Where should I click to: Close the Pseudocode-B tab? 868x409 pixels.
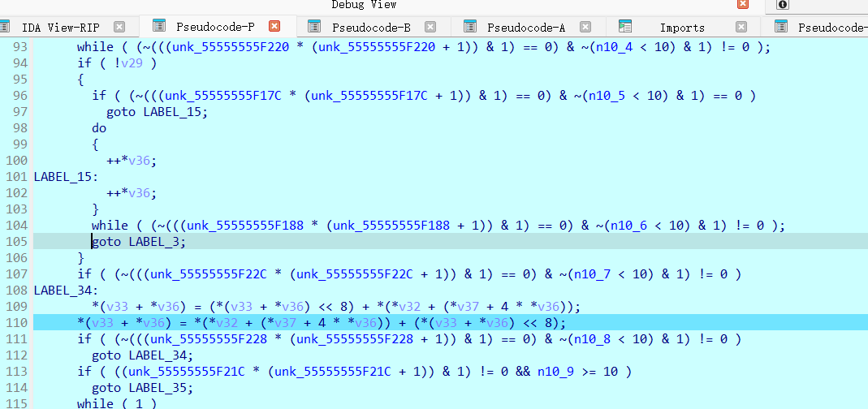pos(430,27)
